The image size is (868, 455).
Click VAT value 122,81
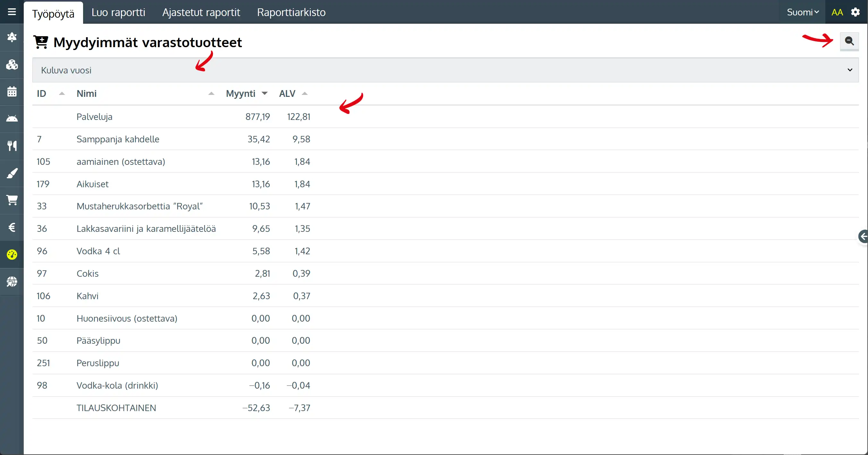coord(299,117)
